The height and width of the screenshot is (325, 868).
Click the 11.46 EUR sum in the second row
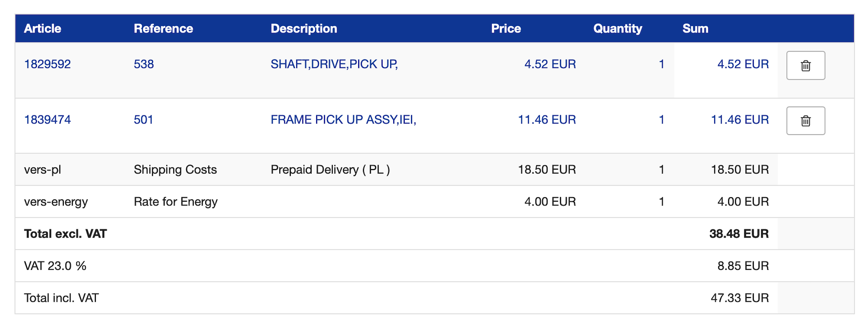(x=740, y=119)
